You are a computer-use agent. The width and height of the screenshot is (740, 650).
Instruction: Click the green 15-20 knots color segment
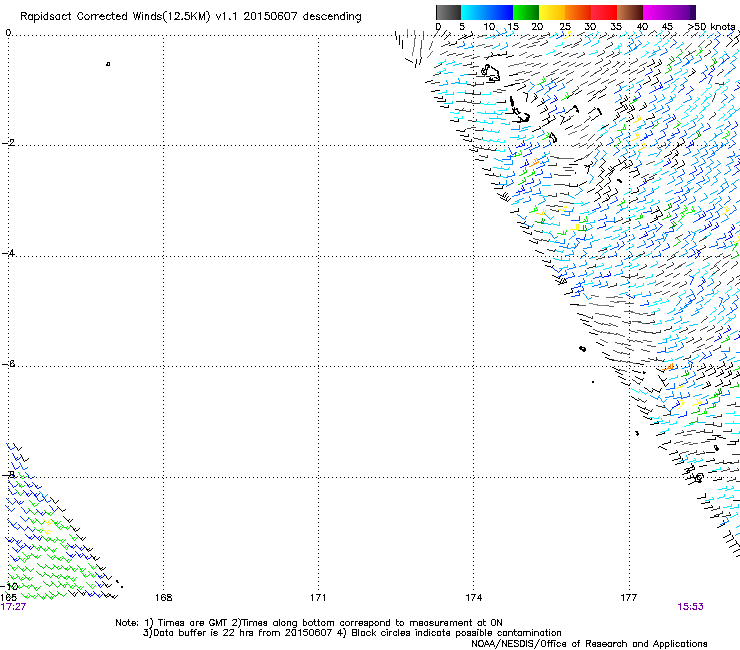pyautogui.click(x=526, y=12)
